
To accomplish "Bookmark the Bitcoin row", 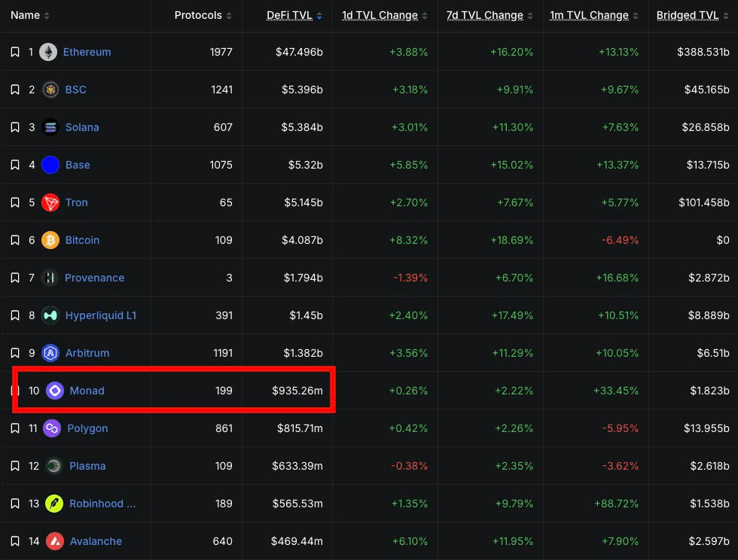I will tap(15, 240).
